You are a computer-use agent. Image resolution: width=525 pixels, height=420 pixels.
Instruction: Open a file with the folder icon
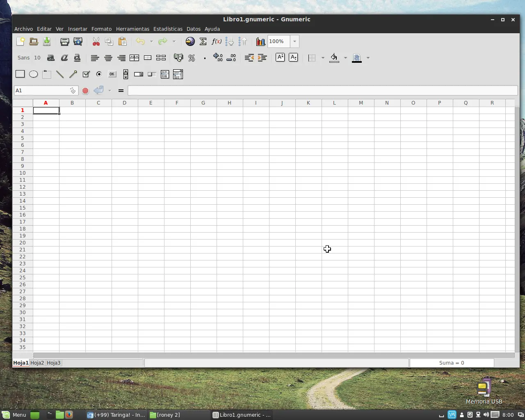[34, 41]
